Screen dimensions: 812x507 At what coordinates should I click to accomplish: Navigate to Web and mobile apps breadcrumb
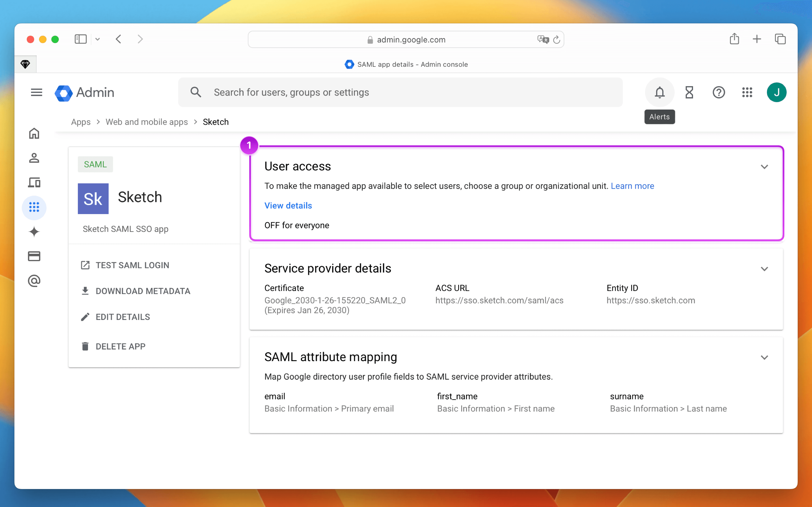(x=147, y=122)
